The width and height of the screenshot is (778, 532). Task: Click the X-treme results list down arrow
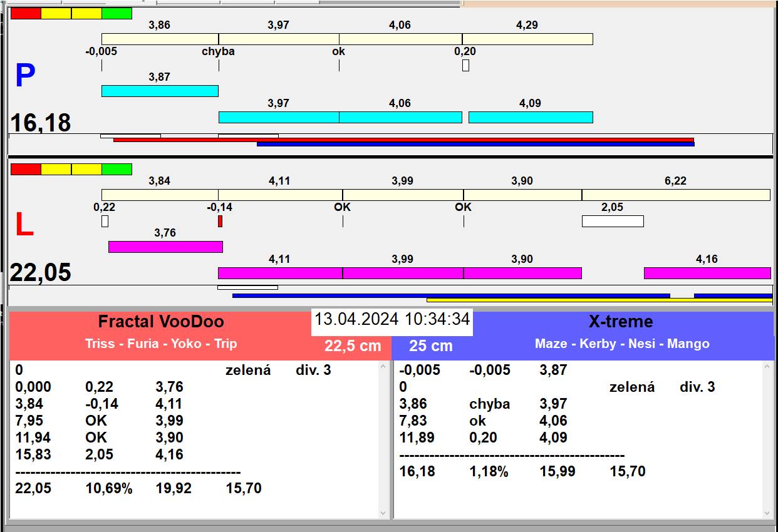[x=769, y=513]
